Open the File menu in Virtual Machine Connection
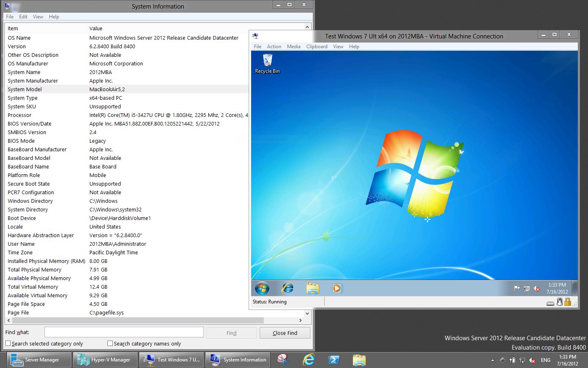588x368 pixels. (258, 47)
